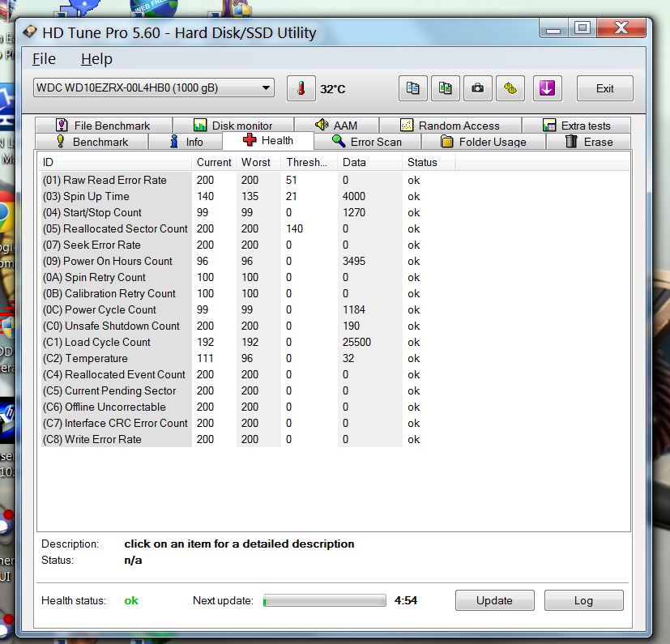Click the Thresh... column header
The image size is (670, 644).
pyautogui.click(x=309, y=162)
